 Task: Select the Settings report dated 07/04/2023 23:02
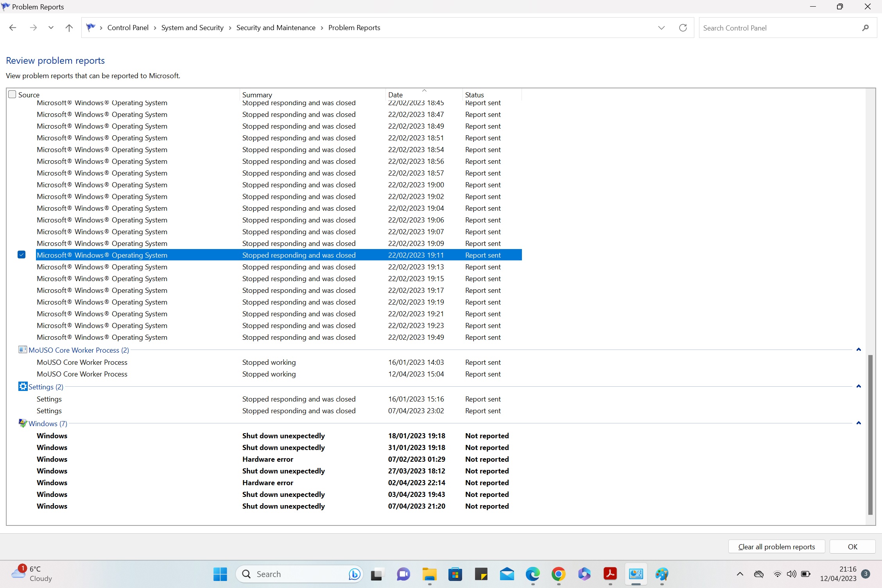[279, 411]
